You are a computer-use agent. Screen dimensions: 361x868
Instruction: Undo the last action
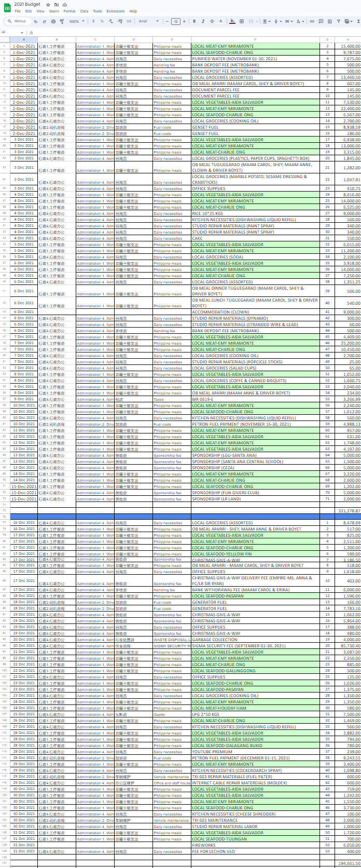click(35, 21)
